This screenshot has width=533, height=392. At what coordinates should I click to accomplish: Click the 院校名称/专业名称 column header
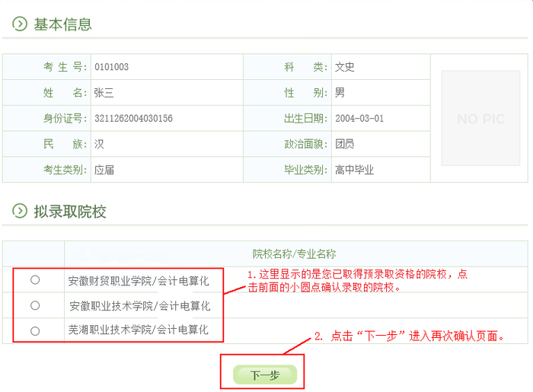tap(294, 253)
